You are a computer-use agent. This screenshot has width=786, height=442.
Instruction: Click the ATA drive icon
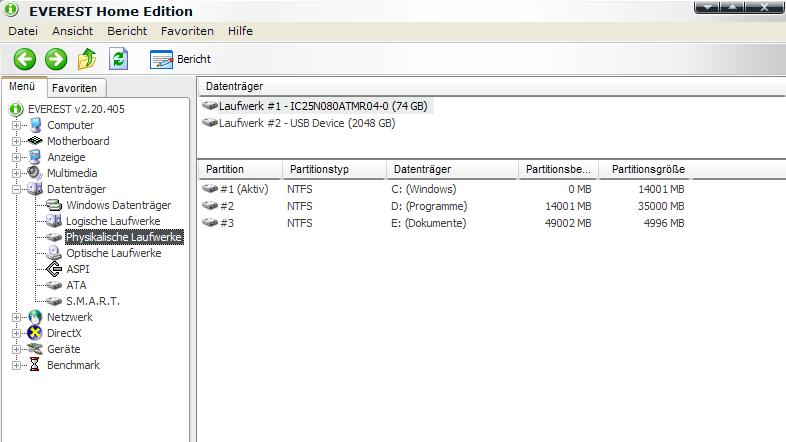pyautogui.click(x=54, y=285)
